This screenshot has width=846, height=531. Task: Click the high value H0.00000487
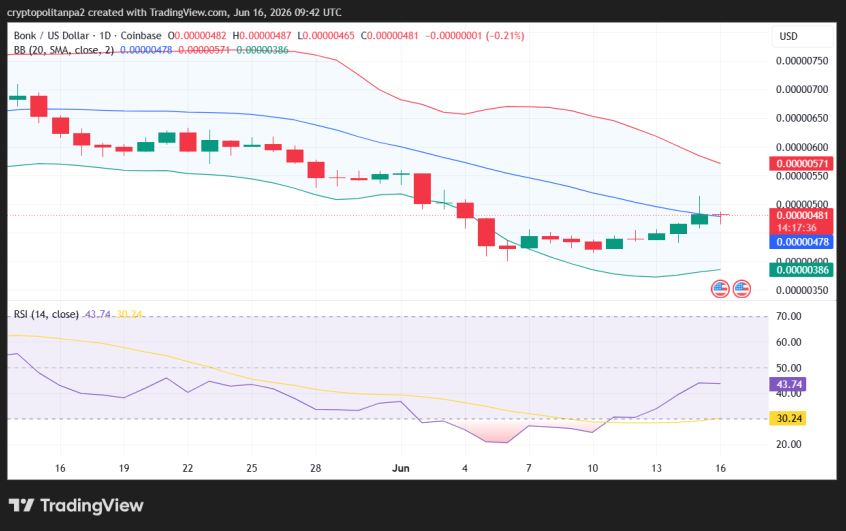tap(262, 36)
